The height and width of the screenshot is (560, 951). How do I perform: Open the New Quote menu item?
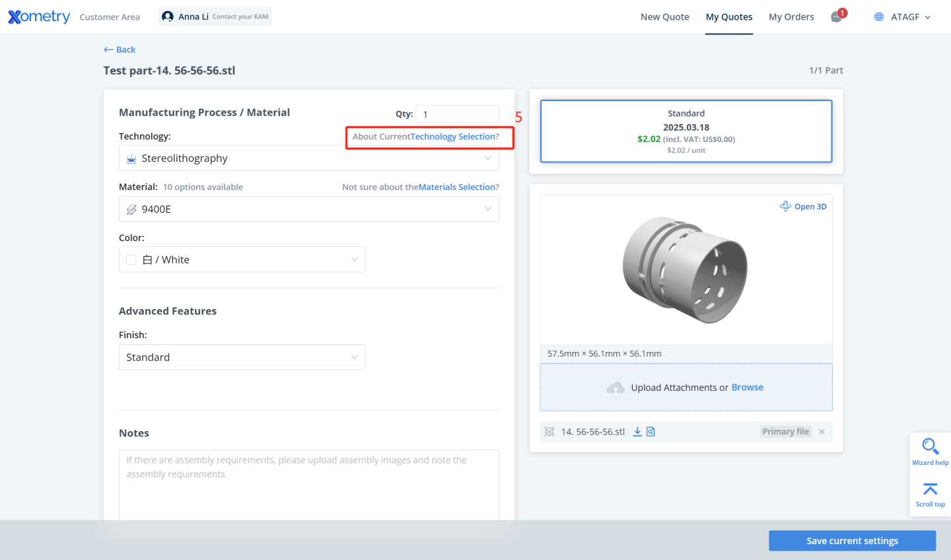pos(664,17)
